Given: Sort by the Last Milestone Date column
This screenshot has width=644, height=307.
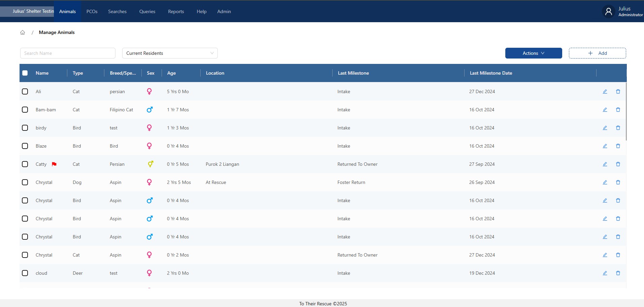Looking at the screenshot, I should pos(490,73).
